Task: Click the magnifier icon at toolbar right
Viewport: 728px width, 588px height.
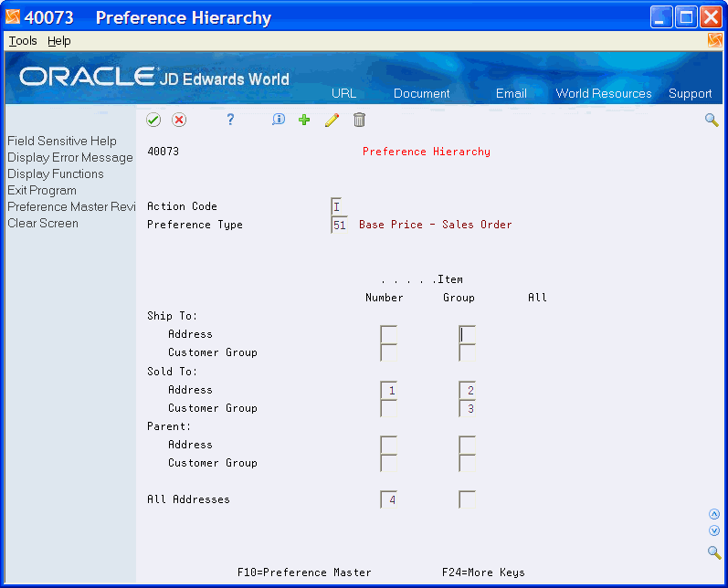Action: pyautogui.click(x=712, y=120)
